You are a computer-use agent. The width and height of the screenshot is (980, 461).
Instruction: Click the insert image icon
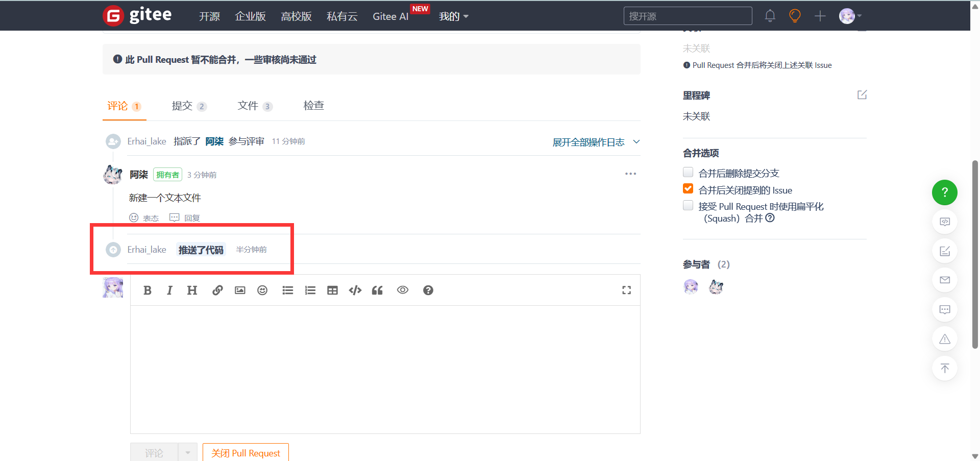240,290
